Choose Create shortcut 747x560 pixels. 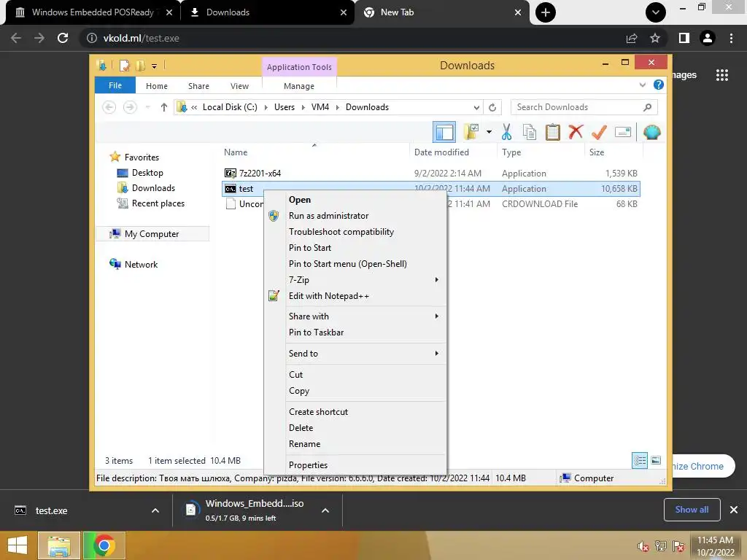355,412
